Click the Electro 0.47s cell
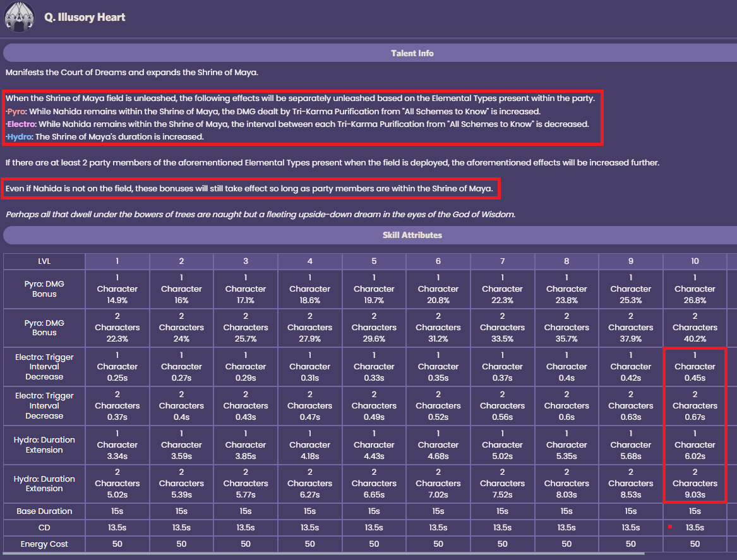The height and width of the screenshot is (560, 737). (309, 405)
